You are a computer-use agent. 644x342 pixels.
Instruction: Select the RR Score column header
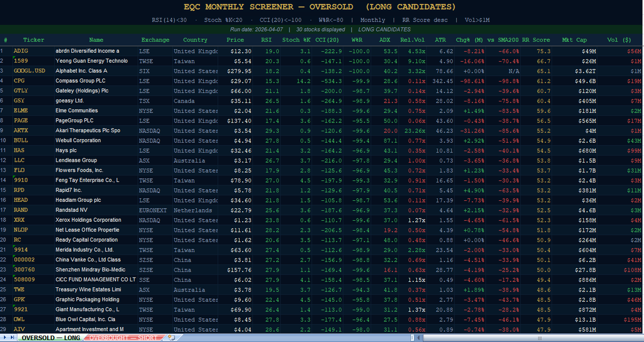(x=536, y=40)
